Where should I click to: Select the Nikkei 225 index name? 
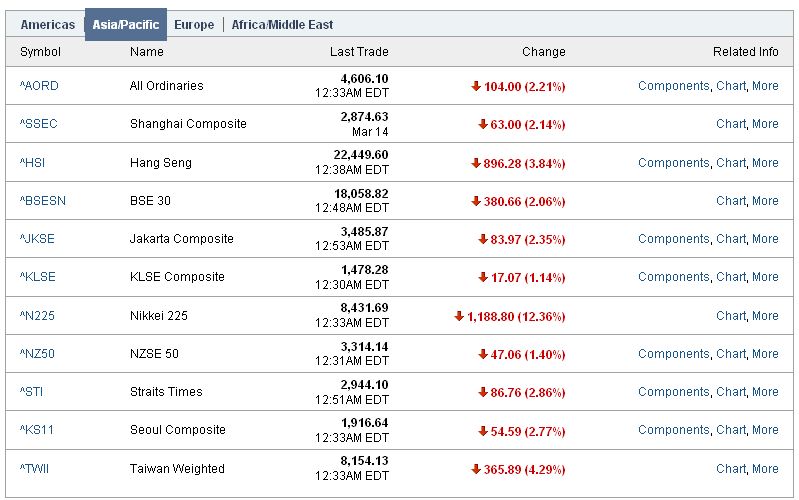(x=159, y=315)
